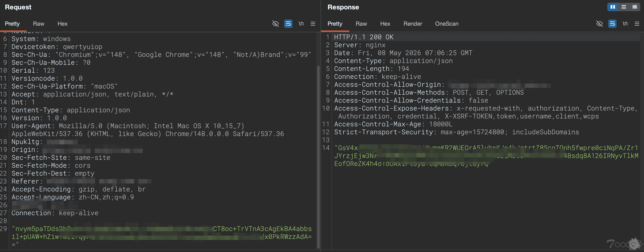Click 'Sec-Fetch-Mode: cors' header line
This screenshot has width=644, height=252.
pos(51,166)
